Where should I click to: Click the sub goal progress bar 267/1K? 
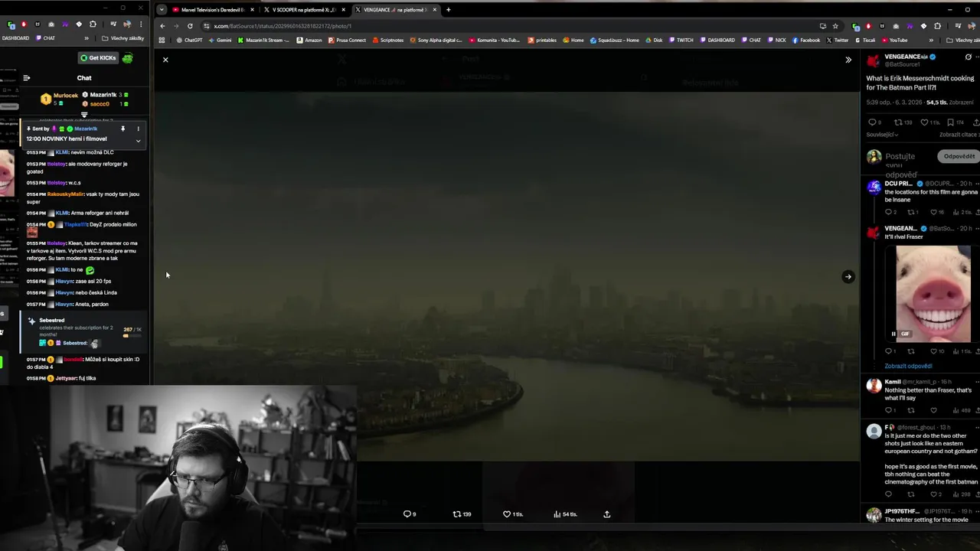[132, 335]
